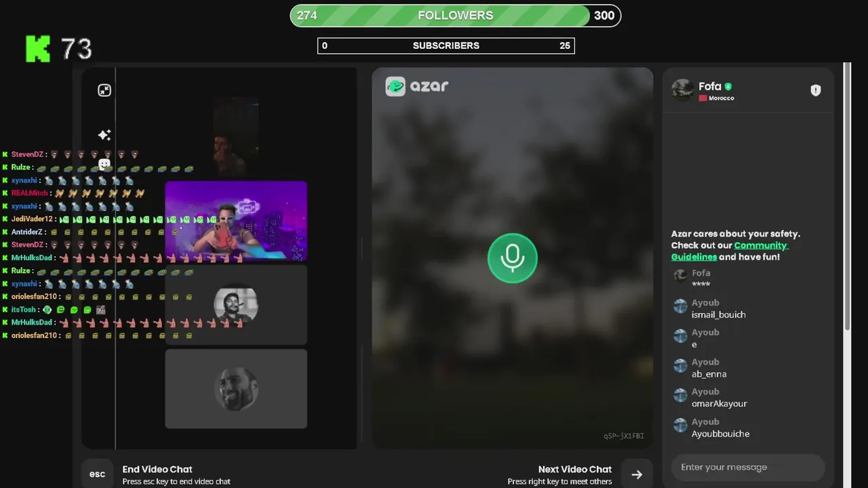Click the ab_enna chat message
Image resolution: width=868 pixels, height=488 pixels.
coord(709,374)
